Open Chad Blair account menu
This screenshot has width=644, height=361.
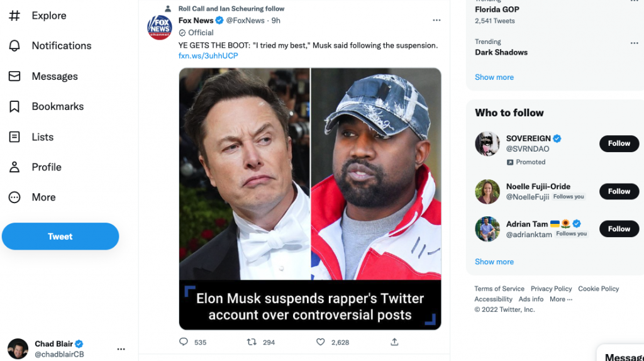(x=121, y=349)
